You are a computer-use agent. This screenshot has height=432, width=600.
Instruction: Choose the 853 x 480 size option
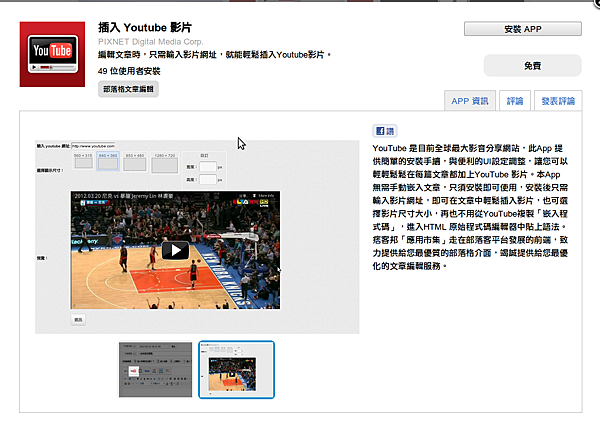point(135,162)
